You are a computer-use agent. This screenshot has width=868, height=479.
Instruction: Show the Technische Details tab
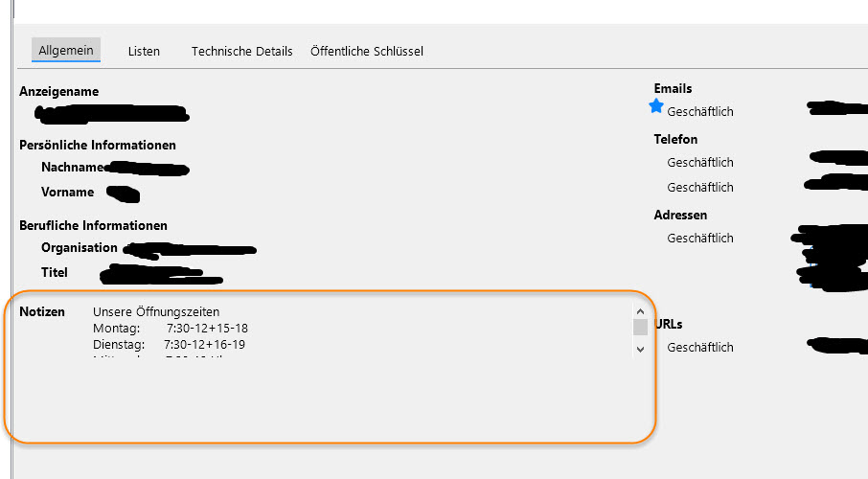click(x=241, y=51)
